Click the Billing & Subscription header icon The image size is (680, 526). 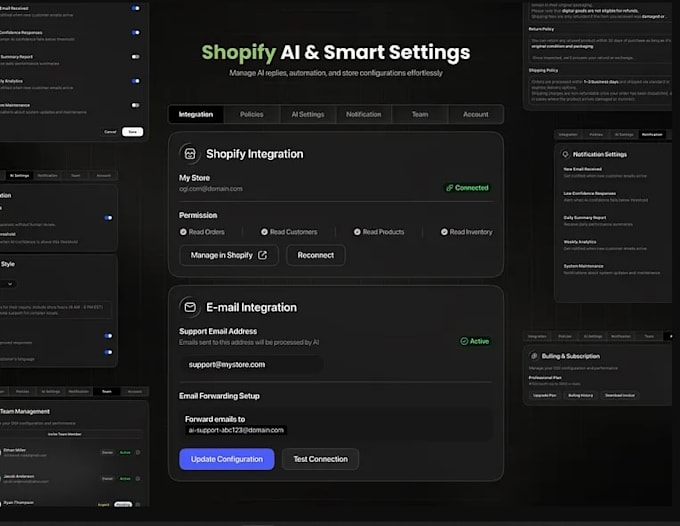(x=534, y=356)
